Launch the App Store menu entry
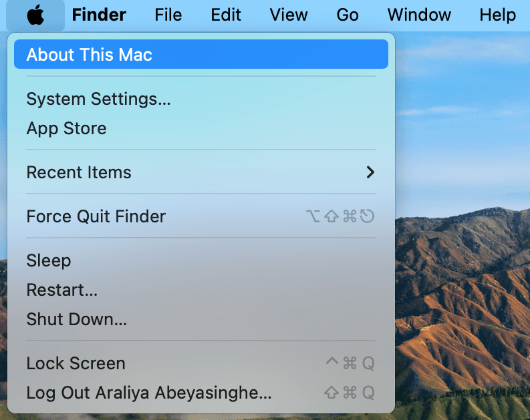Screen dimensions: 530x420 click(x=66, y=128)
